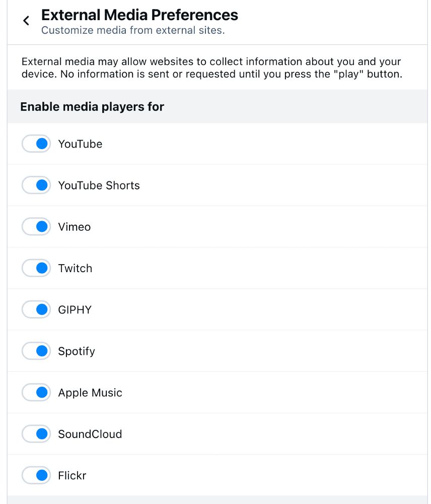Select the 'Vimeo' row label

click(75, 227)
